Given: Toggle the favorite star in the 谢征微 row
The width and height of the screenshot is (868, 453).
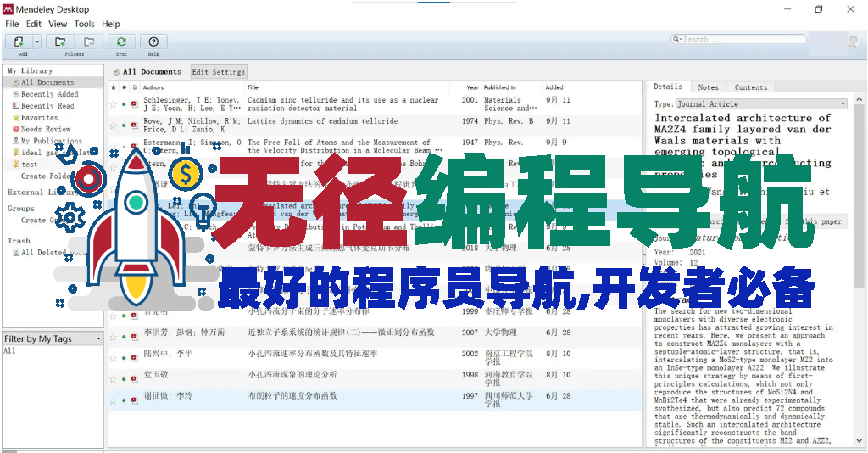Looking at the screenshot, I should point(114,400).
